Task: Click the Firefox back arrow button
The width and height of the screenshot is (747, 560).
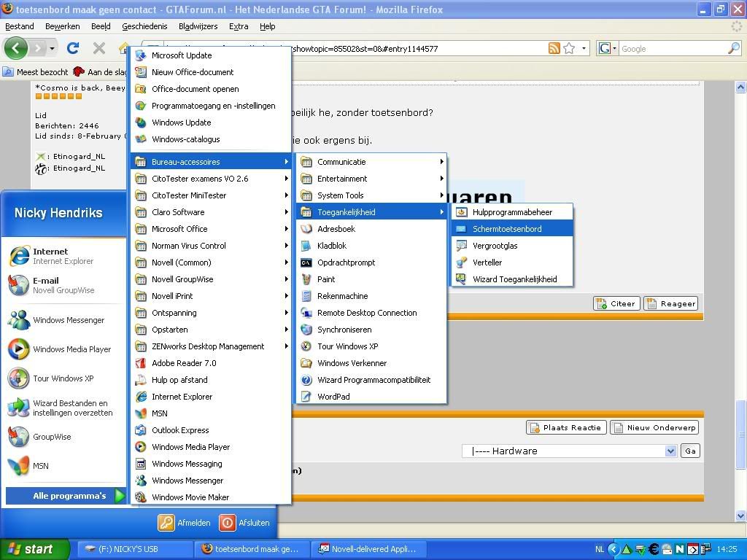Action: pyautogui.click(x=15, y=48)
